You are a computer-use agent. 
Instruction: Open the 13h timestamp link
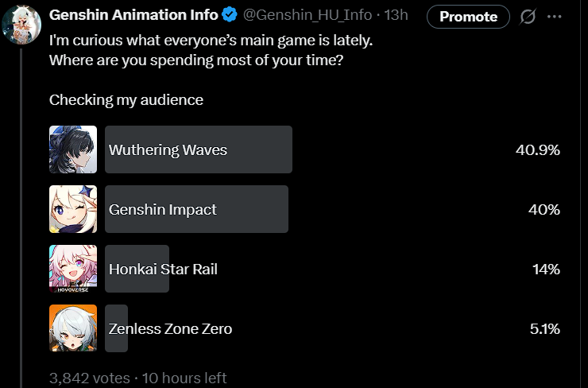point(397,15)
